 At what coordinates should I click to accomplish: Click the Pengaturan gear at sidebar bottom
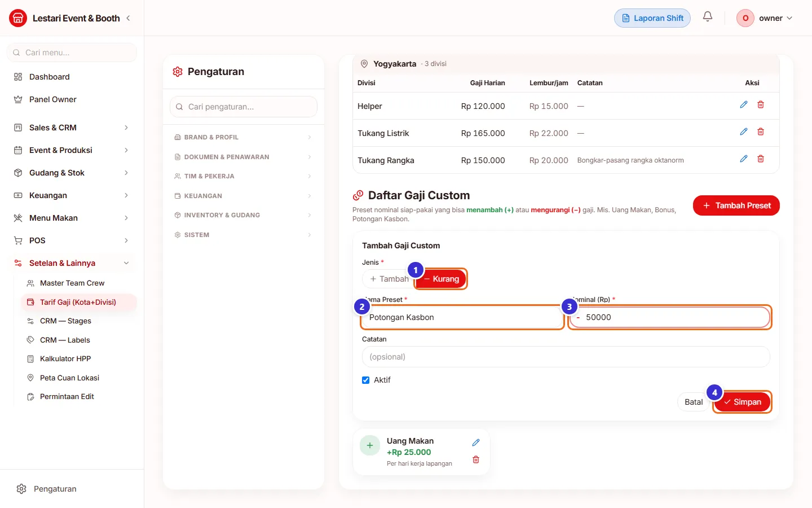tap(21, 489)
